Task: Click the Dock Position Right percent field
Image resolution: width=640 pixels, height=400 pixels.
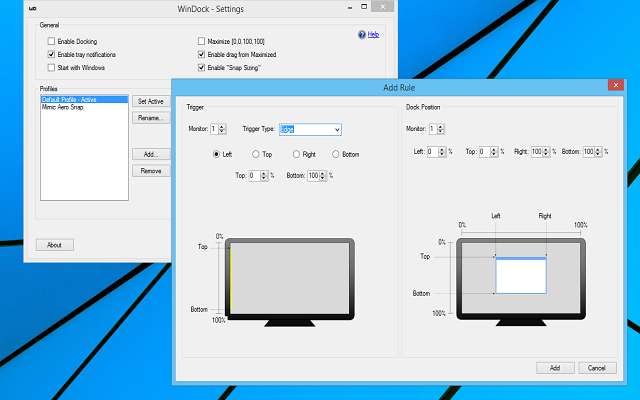Action: [534, 152]
